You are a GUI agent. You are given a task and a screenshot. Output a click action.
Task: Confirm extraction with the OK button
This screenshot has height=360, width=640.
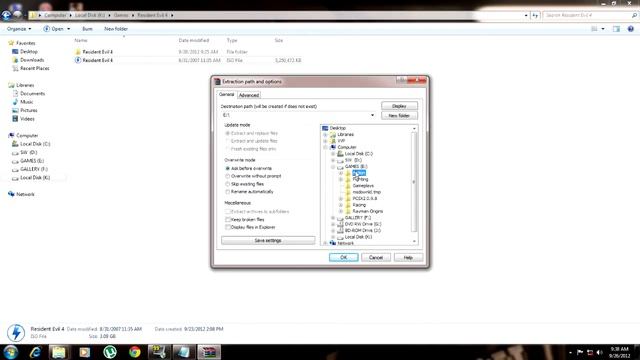point(344,258)
